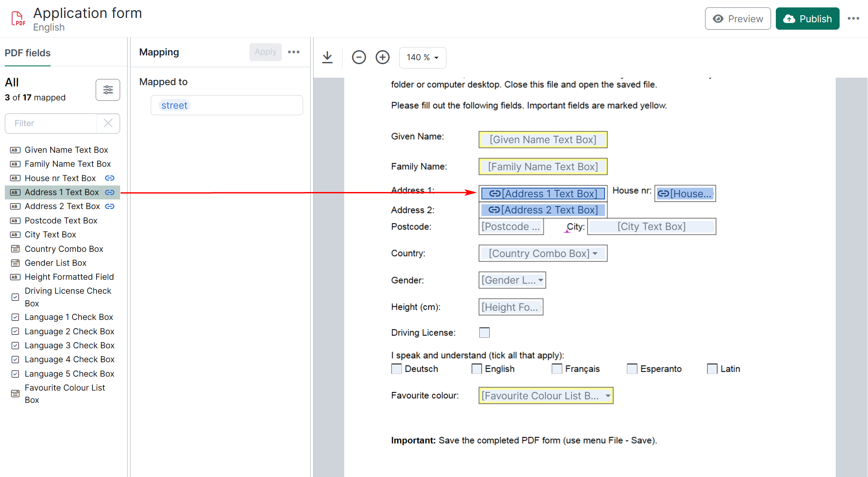
Task: Check the Esperanto language checkbox
Action: [x=632, y=369]
